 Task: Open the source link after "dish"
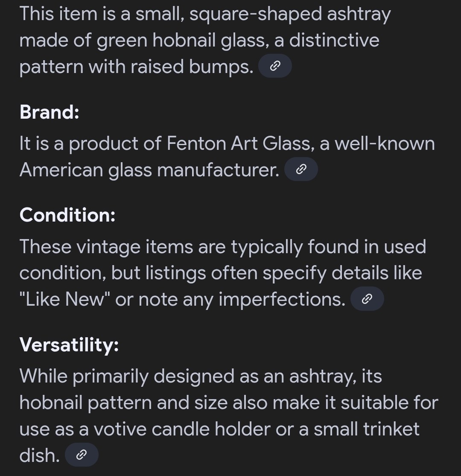pos(82,455)
